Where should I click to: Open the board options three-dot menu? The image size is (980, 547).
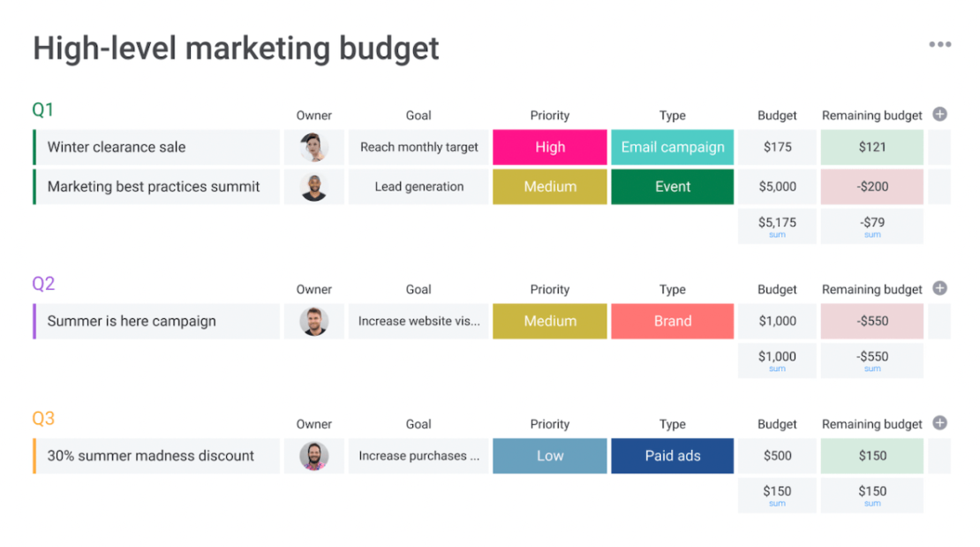coord(939,43)
